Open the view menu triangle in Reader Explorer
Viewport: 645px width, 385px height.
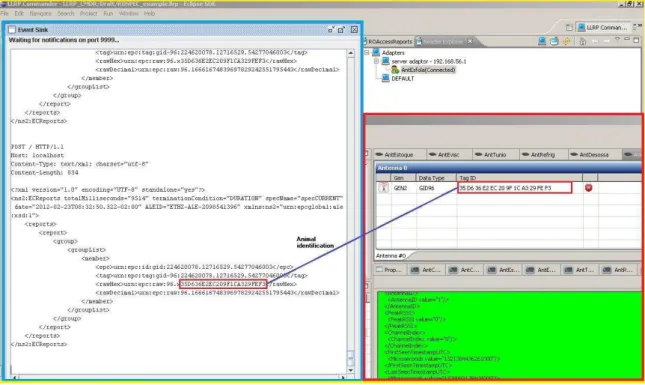point(617,40)
